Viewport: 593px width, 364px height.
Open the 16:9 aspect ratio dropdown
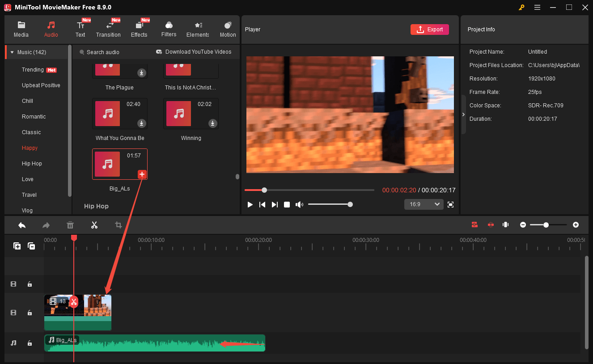click(424, 204)
